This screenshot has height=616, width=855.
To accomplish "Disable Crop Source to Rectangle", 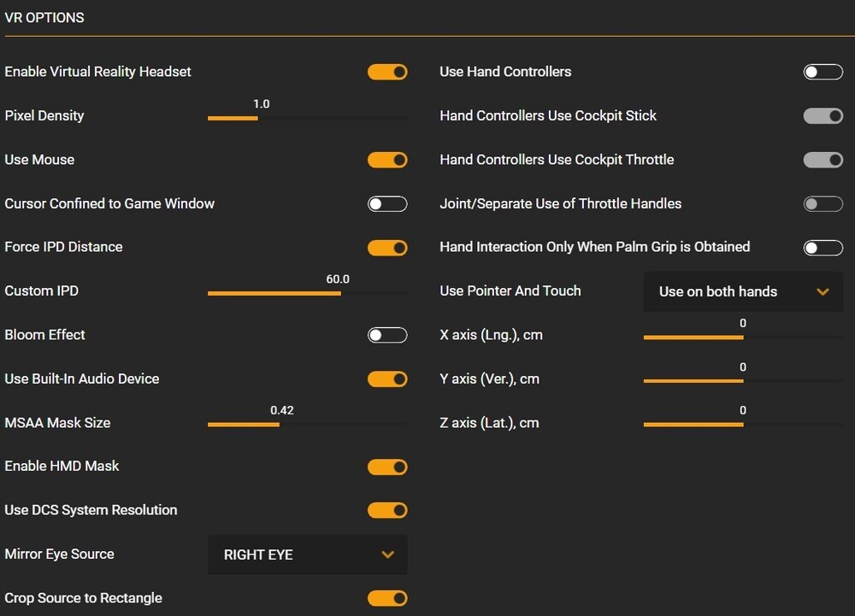I will pyautogui.click(x=387, y=598).
